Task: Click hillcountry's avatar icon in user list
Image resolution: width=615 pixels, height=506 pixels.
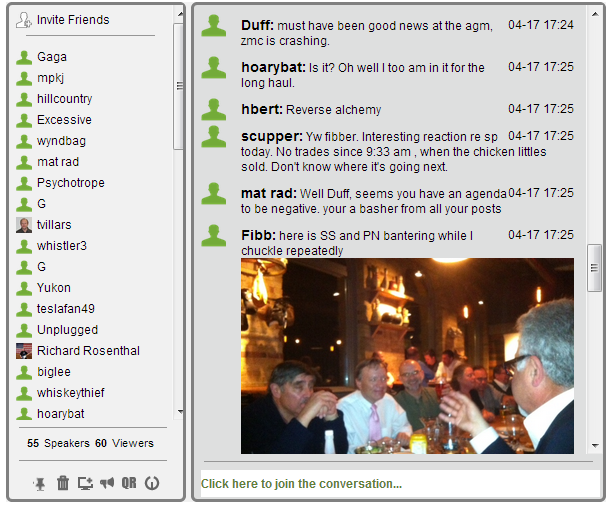Action: (24, 99)
